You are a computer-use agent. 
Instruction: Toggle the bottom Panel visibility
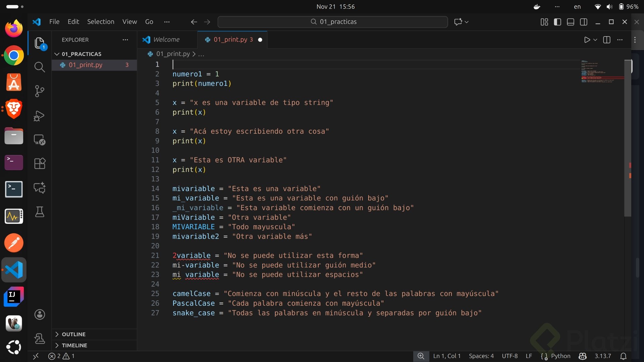click(x=571, y=22)
